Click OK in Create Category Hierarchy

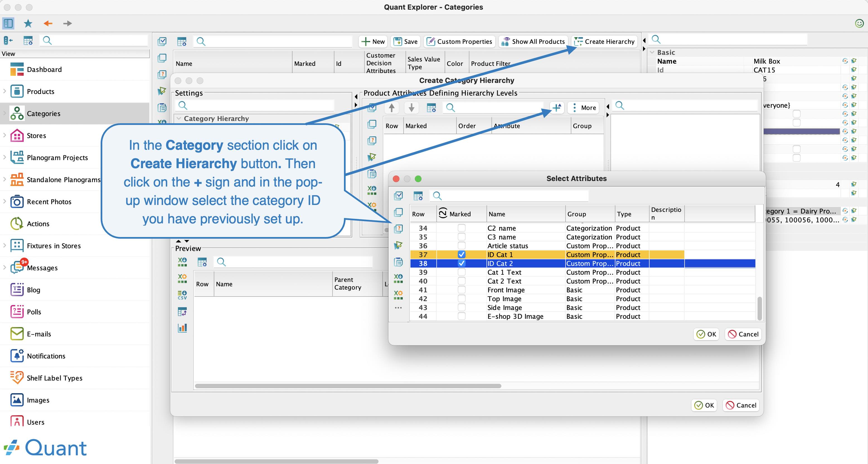coord(704,405)
